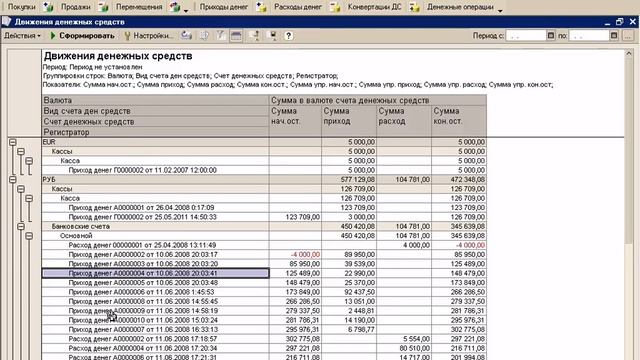Click the Сформировать button to generate report
640x360 pixels.
82,36
